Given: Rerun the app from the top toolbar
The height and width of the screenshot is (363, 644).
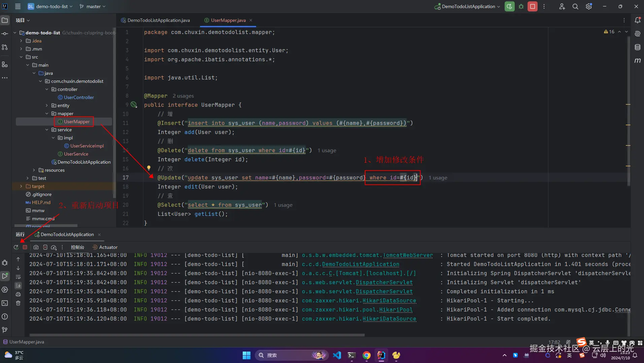Looking at the screenshot, I should [x=509, y=6].
